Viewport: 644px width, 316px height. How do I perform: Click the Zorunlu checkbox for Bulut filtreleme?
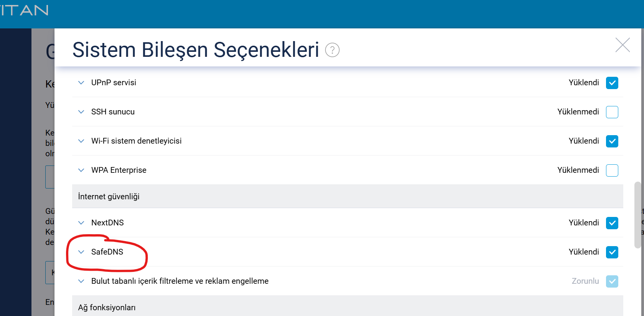(612, 281)
